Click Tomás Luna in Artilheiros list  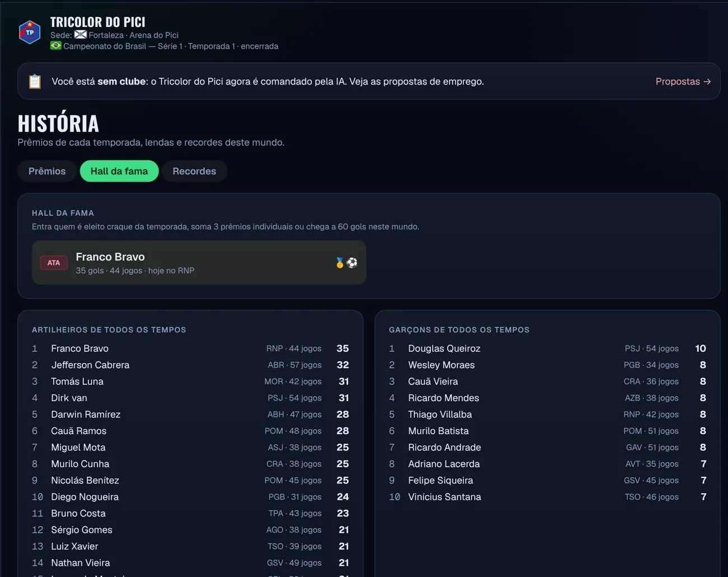[x=190, y=381]
